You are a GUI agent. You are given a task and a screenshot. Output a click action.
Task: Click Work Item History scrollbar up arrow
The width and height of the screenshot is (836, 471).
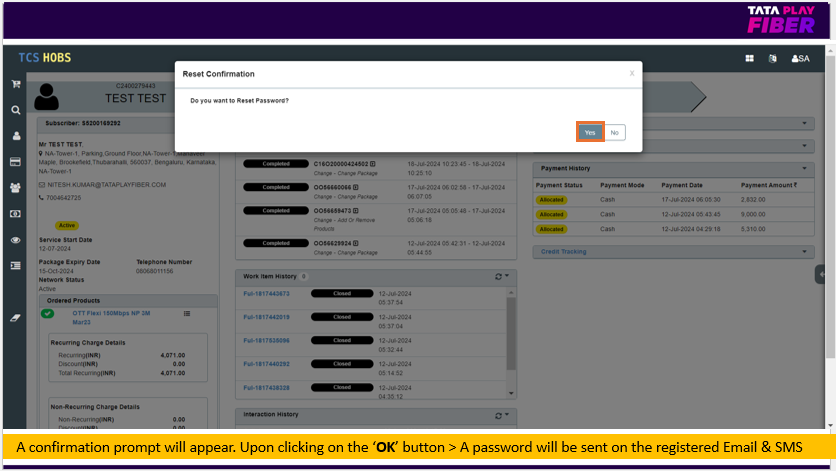511,292
